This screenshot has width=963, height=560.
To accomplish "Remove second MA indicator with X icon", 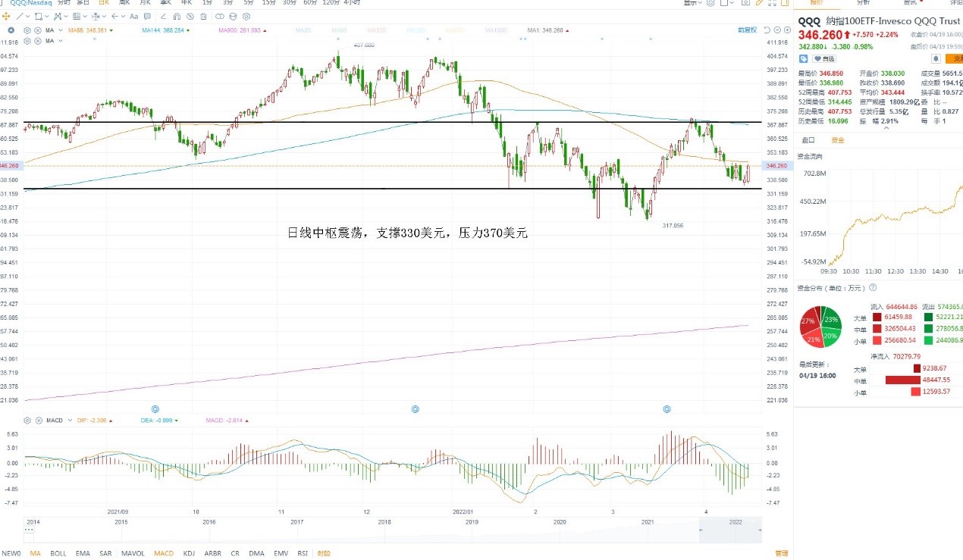I will click(38, 40).
